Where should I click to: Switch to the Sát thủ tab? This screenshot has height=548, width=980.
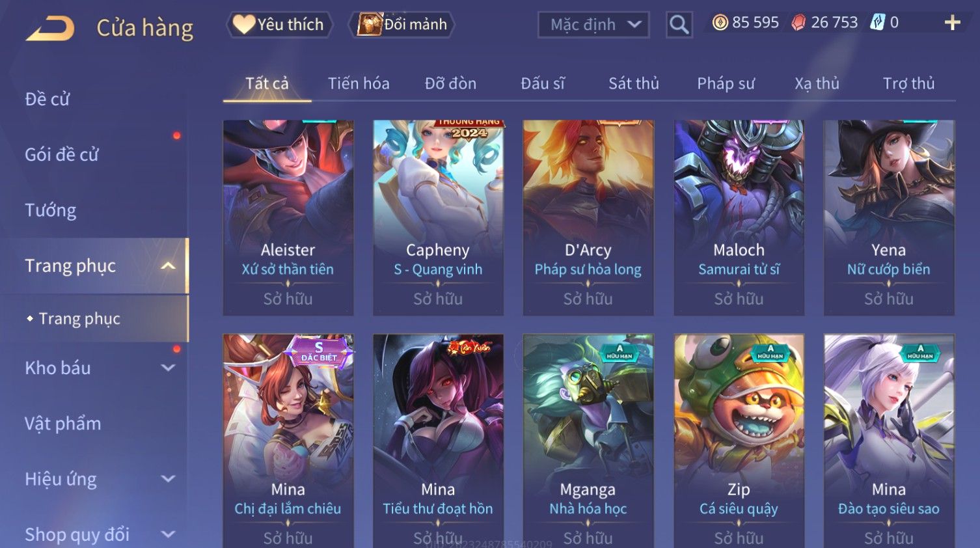[x=634, y=83]
